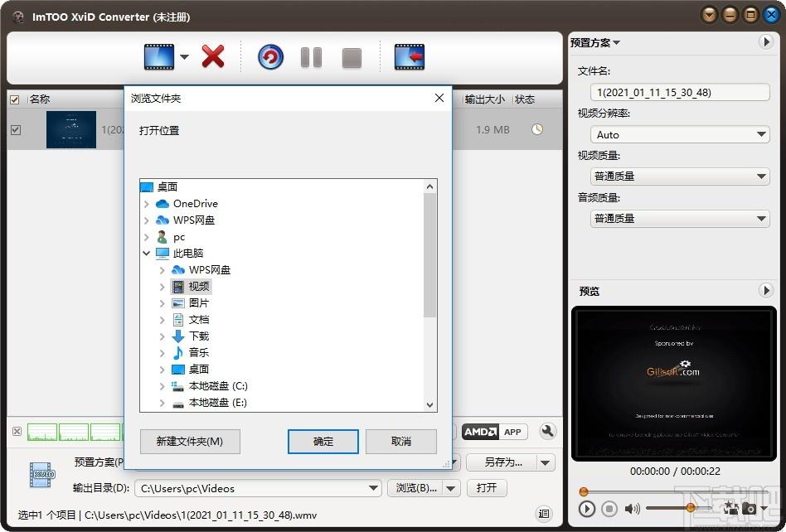786x532 pixels.
Task: Open the 音频质量 dropdown
Action: (680, 219)
